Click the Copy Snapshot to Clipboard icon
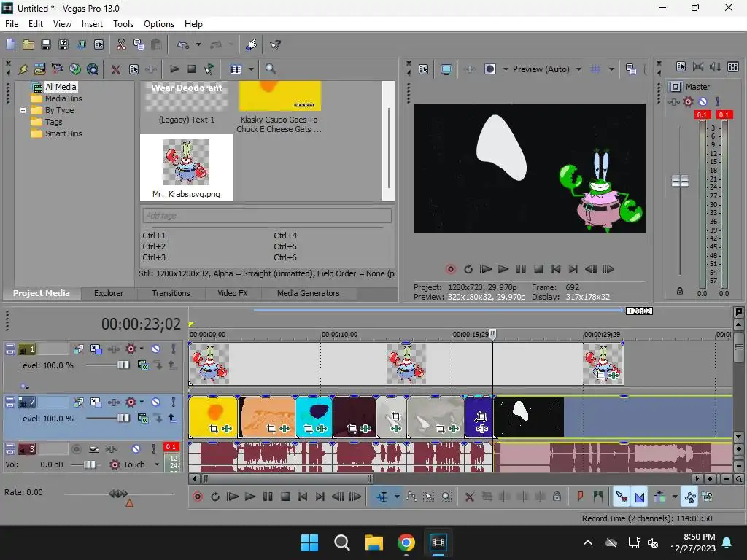The height and width of the screenshot is (560, 747). (x=631, y=69)
